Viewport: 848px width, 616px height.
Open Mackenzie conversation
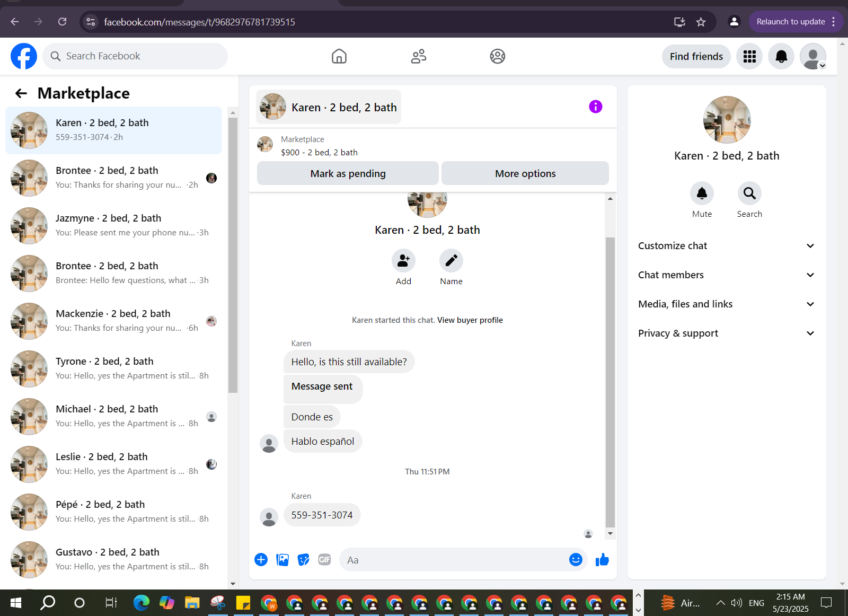tap(113, 321)
